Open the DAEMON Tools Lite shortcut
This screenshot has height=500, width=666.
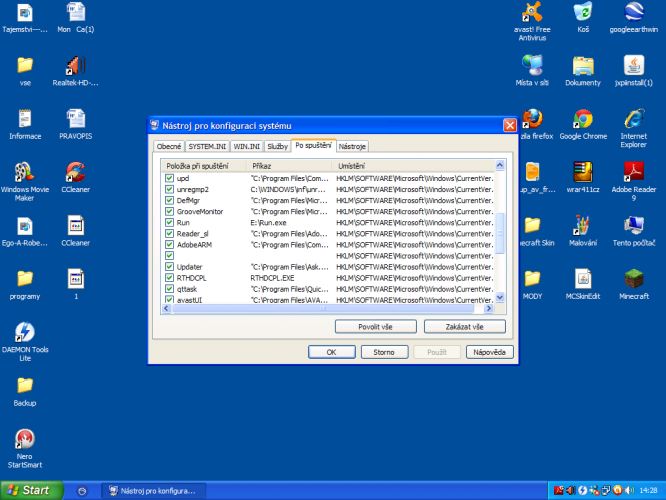(x=25, y=342)
